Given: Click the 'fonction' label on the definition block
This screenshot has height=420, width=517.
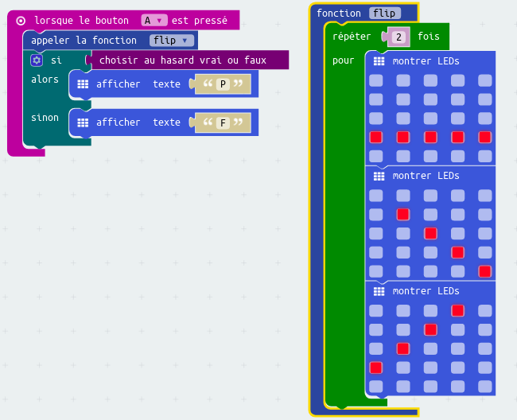Looking at the screenshot, I should click(339, 14).
